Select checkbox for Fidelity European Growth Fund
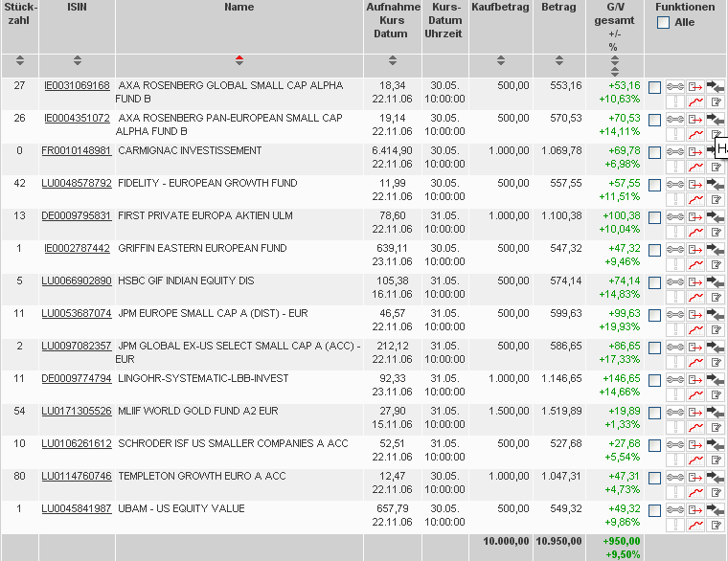The image size is (728, 561). tap(654, 185)
